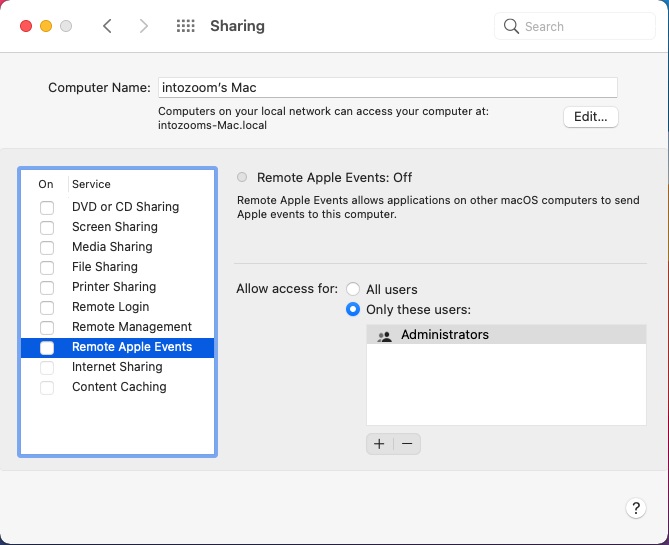
Task: Enable File Sharing checkbox
Action: tap(47, 268)
